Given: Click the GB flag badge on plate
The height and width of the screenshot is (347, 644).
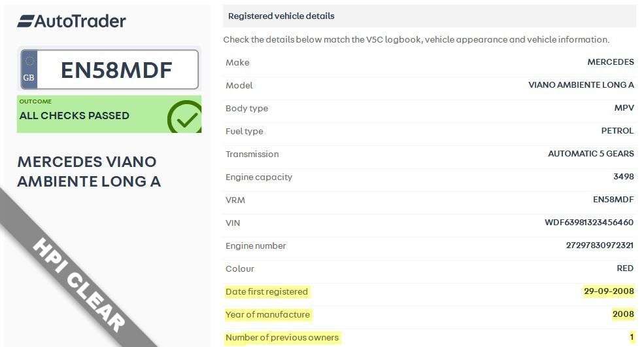Looking at the screenshot, I should click(x=29, y=70).
